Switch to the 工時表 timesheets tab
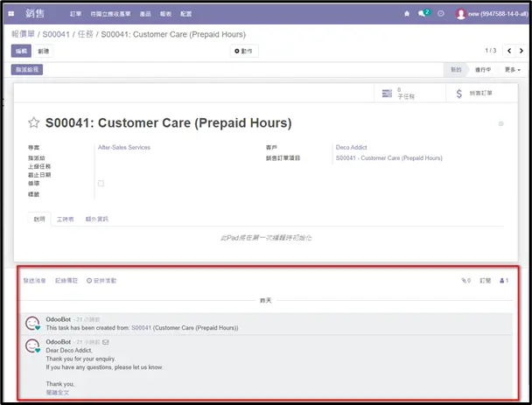532x405 pixels. (65, 220)
